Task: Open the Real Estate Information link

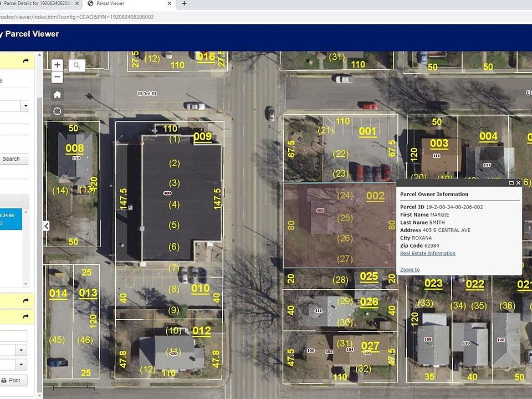Action: pyautogui.click(x=427, y=254)
